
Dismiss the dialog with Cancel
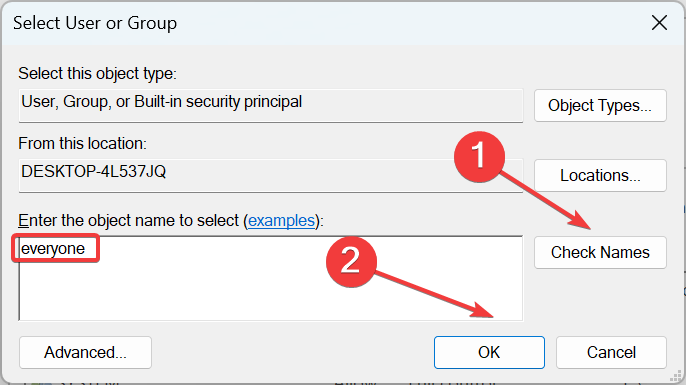click(x=611, y=352)
